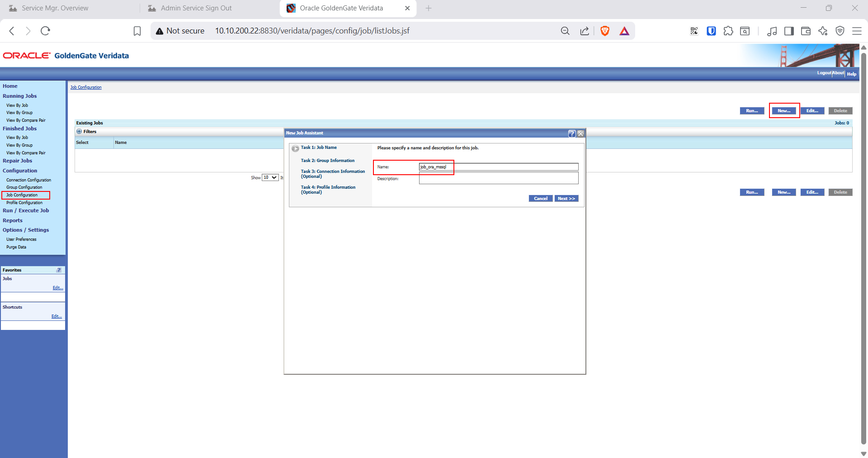Open Job Configuration in the sidebar
This screenshot has width=868, height=458.
[x=22, y=195]
